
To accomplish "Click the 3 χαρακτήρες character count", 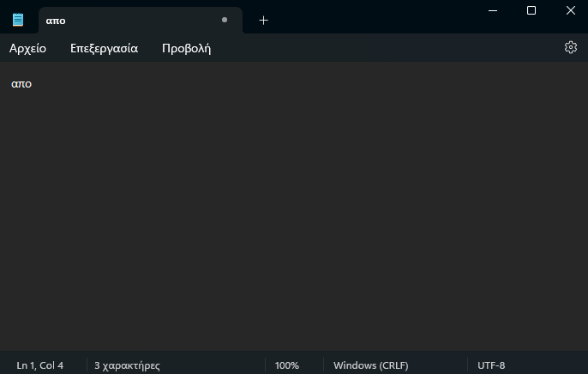I will coord(127,365).
